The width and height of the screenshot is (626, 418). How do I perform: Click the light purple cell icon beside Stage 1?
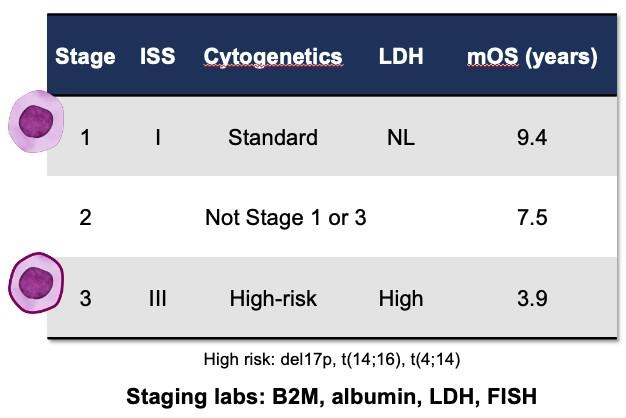[35, 122]
